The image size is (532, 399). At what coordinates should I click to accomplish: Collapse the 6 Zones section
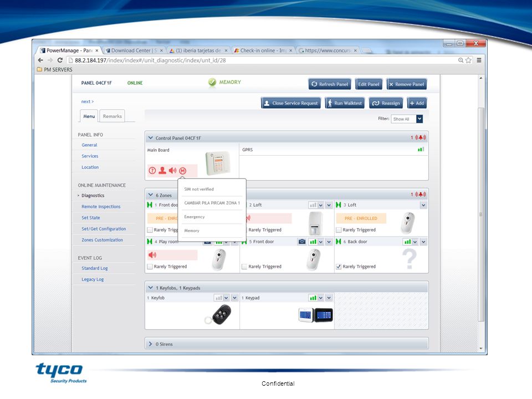151,195
